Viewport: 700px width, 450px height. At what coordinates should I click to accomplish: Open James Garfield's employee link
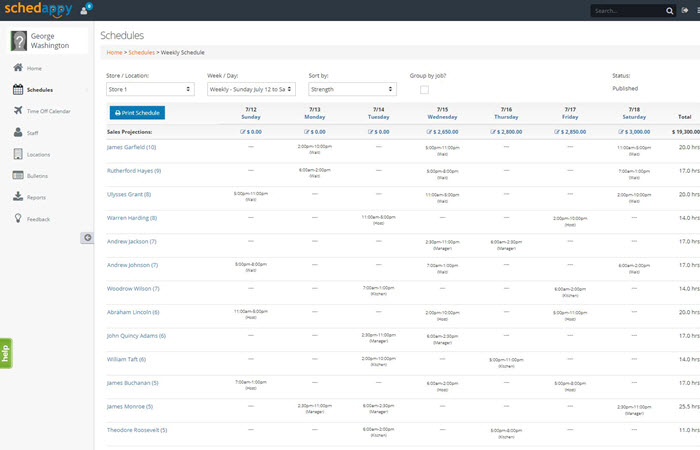(x=131, y=147)
